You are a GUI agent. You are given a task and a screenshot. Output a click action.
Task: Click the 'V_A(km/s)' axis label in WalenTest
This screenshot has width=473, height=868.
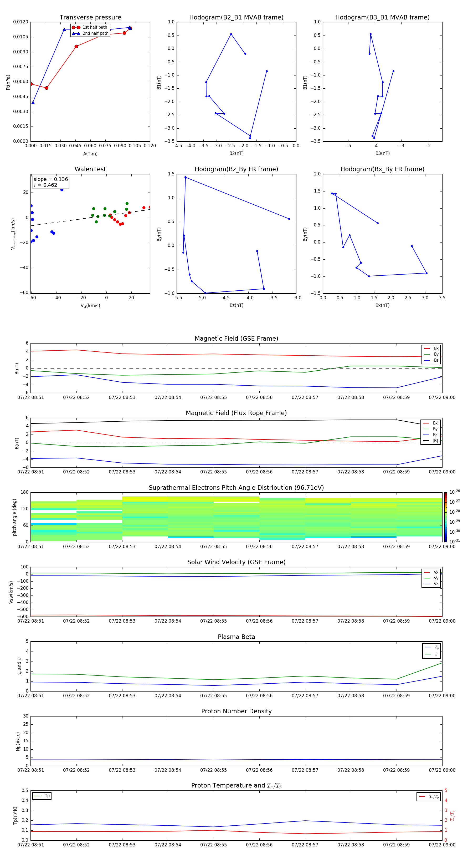pyautogui.click(x=90, y=306)
